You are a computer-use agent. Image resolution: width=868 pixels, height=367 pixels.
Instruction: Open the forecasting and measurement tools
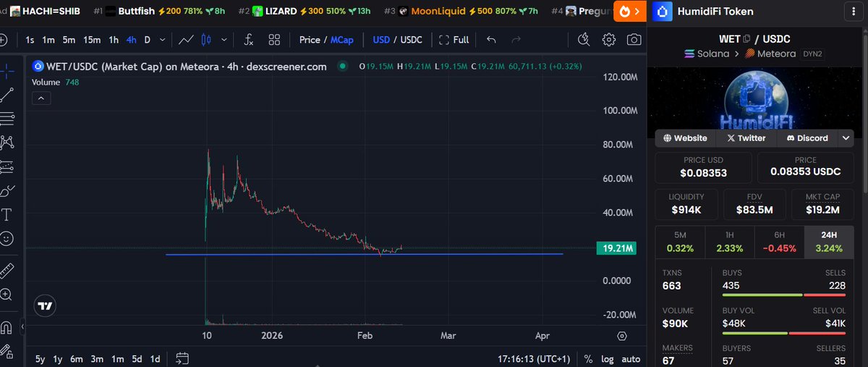(7, 166)
